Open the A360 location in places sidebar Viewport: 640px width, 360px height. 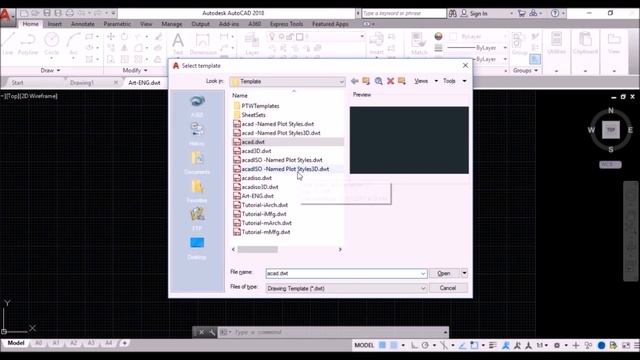[197, 105]
